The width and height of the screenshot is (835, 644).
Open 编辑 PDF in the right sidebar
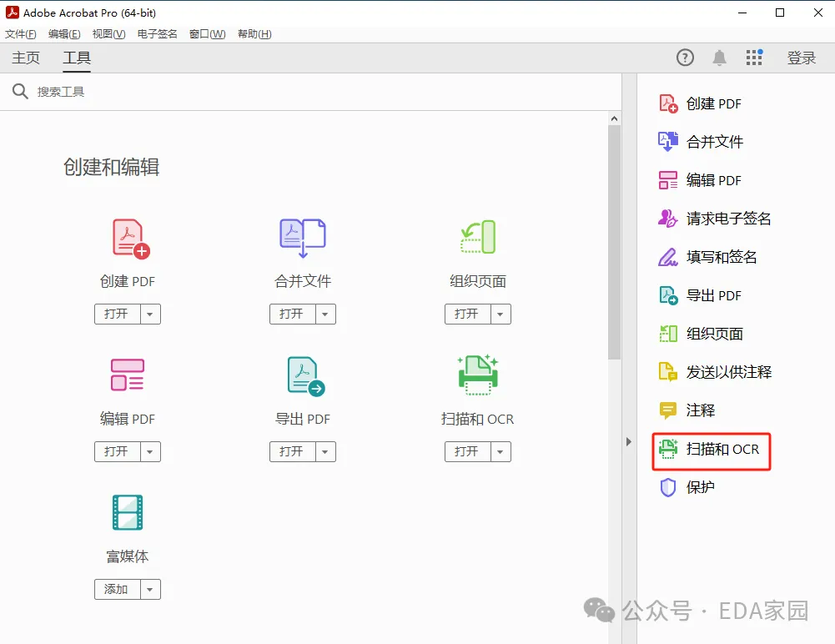point(700,180)
